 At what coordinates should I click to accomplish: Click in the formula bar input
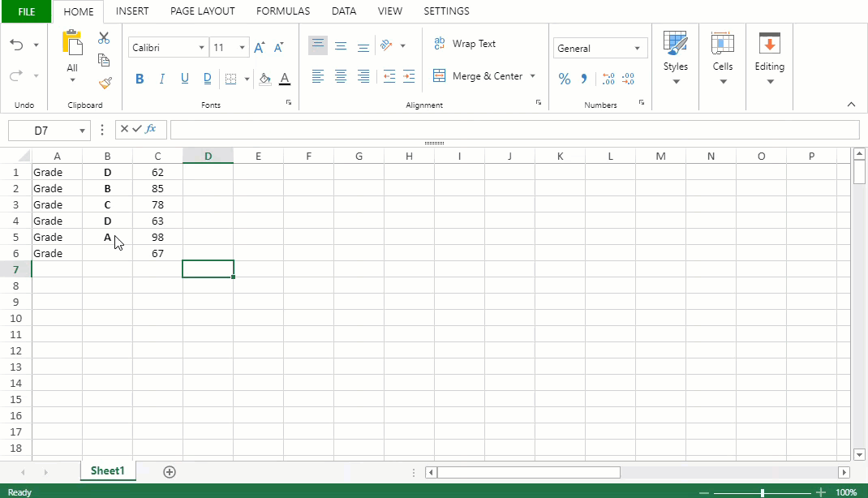point(515,130)
